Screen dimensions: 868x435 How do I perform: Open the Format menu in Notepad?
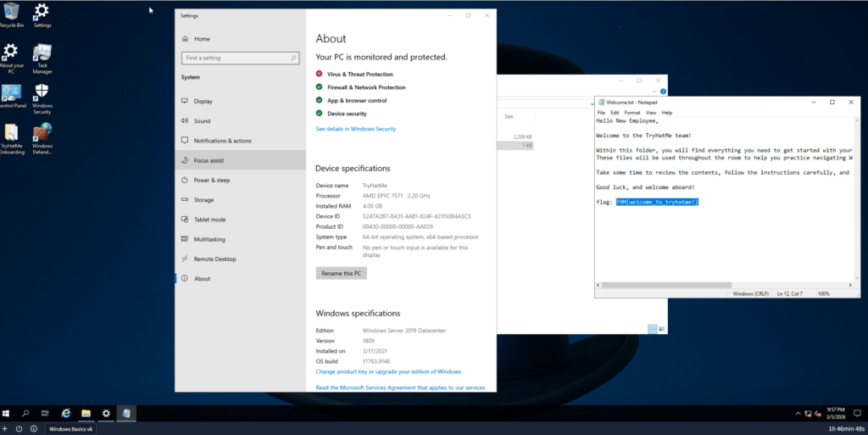click(x=632, y=113)
